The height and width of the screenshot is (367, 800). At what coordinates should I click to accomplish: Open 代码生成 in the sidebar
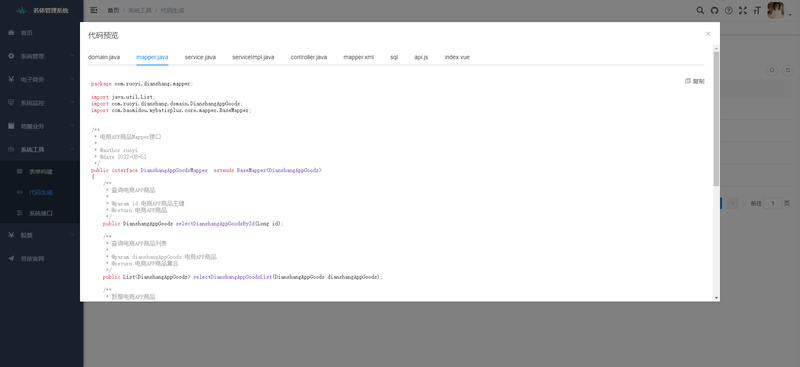pos(41,192)
